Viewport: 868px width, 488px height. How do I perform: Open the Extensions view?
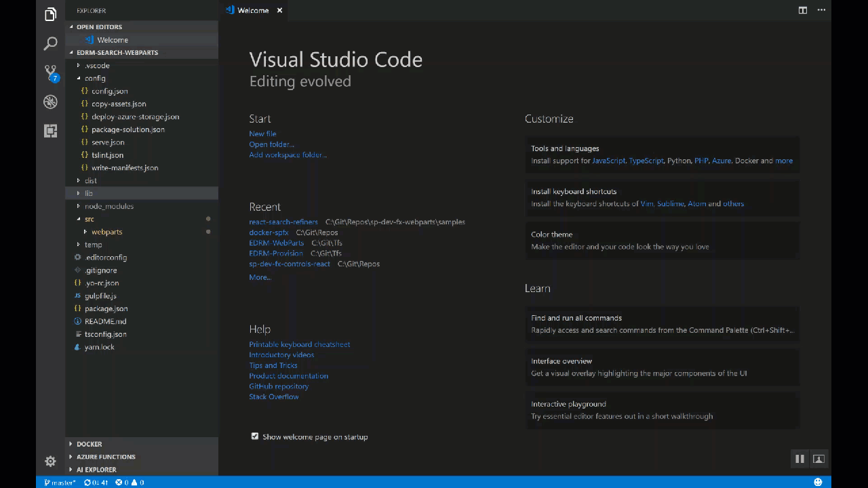pos(50,131)
